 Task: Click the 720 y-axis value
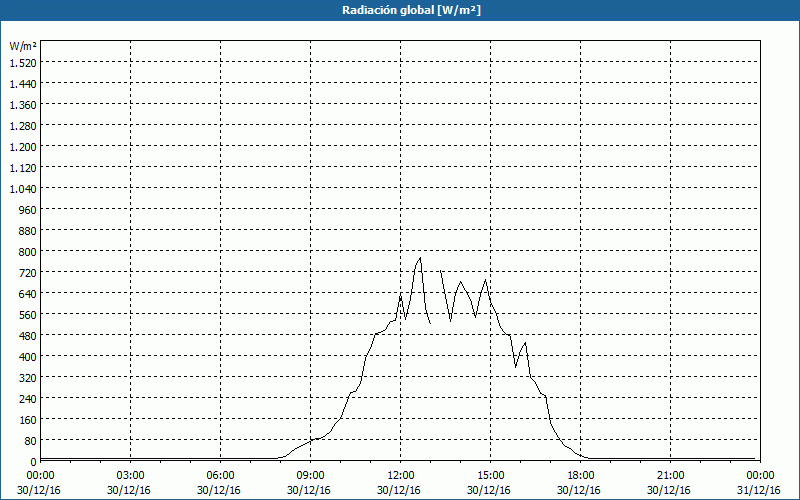pyautogui.click(x=28, y=273)
